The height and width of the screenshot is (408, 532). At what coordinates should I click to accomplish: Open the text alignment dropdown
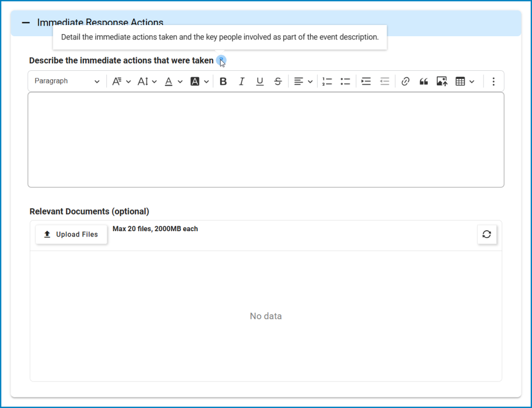[x=303, y=81]
